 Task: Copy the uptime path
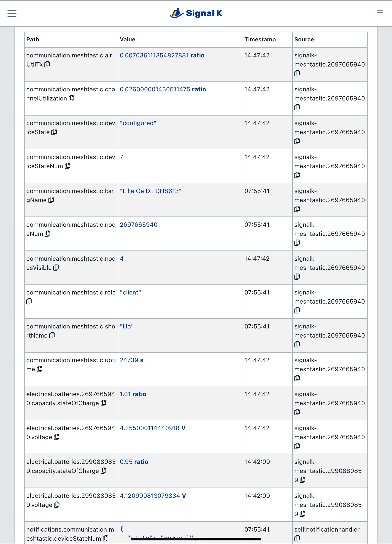(x=40, y=369)
